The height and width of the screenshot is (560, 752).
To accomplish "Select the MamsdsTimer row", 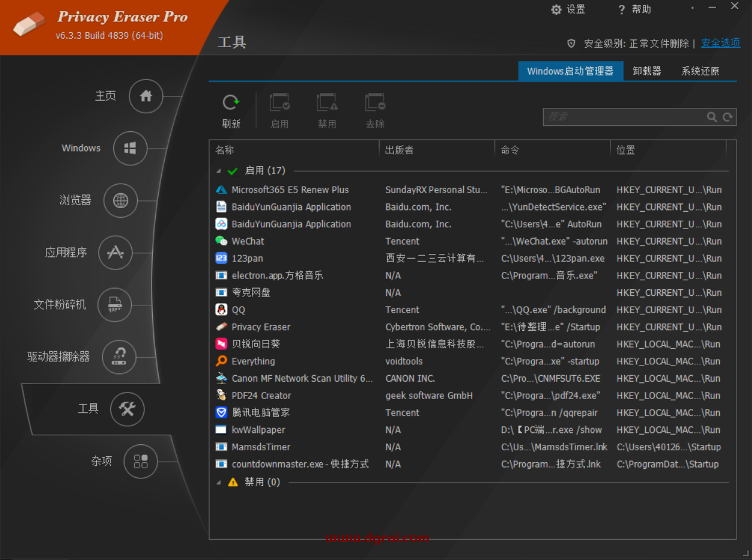I will pos(469,447).
